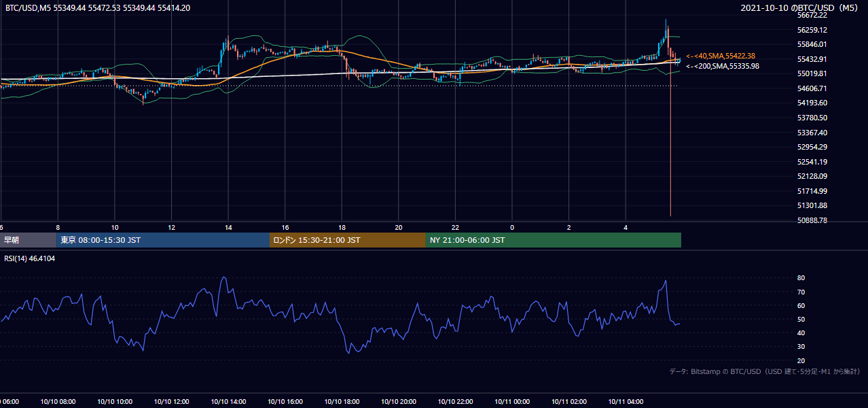
Task: Click the hour label 2 on price chart
Action: [569, 228]
